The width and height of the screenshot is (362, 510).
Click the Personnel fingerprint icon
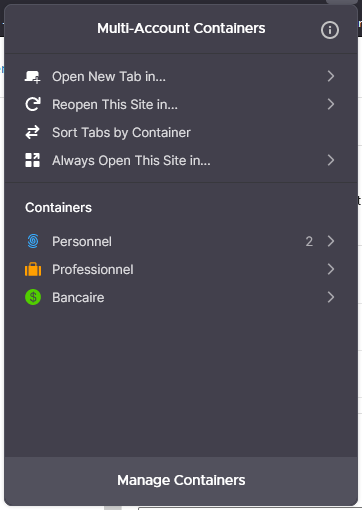pos(33,241)
